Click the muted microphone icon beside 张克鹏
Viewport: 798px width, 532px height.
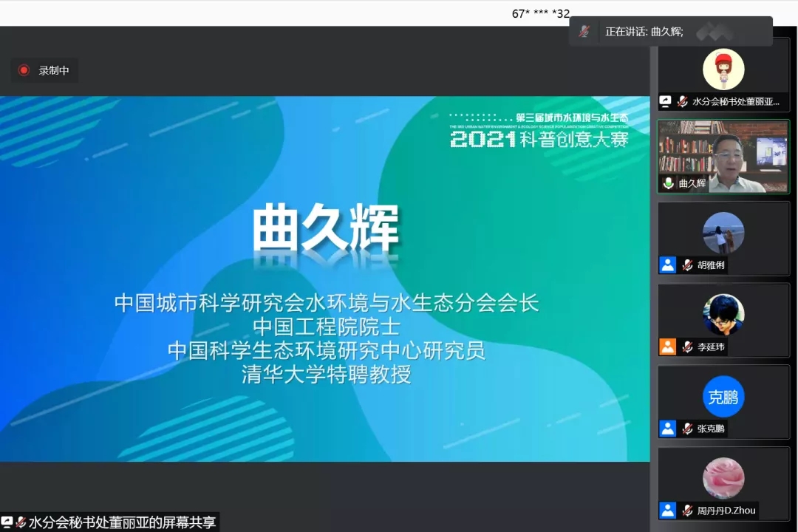(x=687, y=429)
